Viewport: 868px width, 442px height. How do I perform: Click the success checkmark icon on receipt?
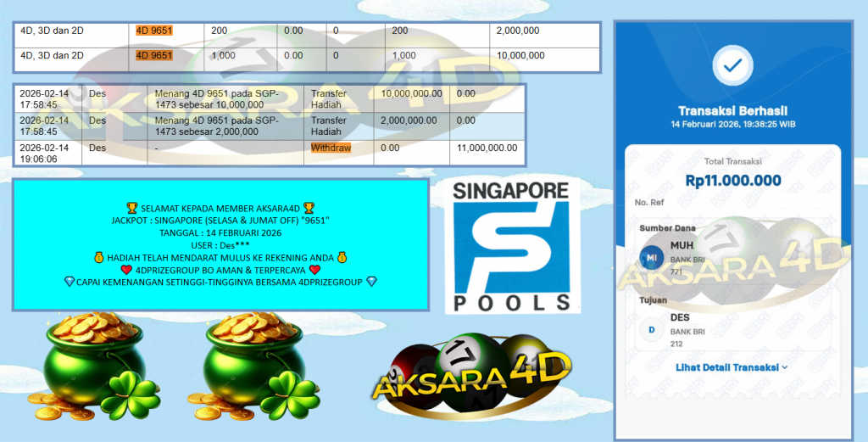732,66
